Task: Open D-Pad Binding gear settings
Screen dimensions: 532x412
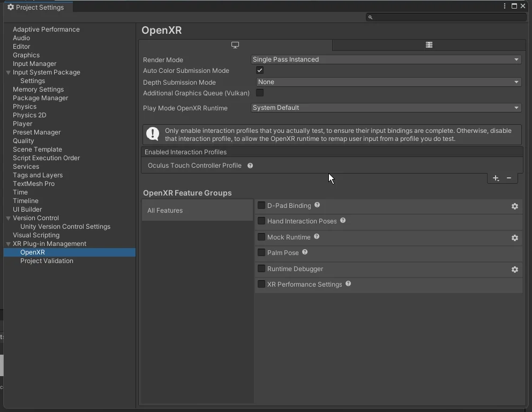Action: pyautogui.click(x=514, y=206)
